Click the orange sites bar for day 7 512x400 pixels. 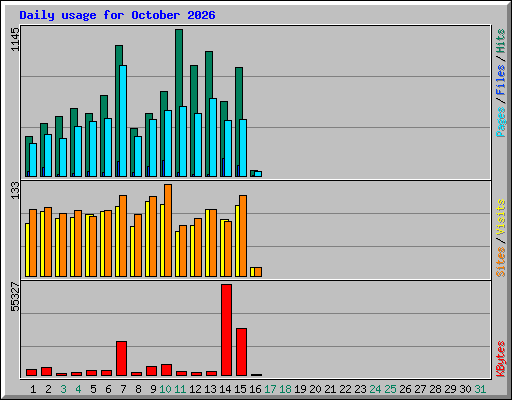point(123,236)
